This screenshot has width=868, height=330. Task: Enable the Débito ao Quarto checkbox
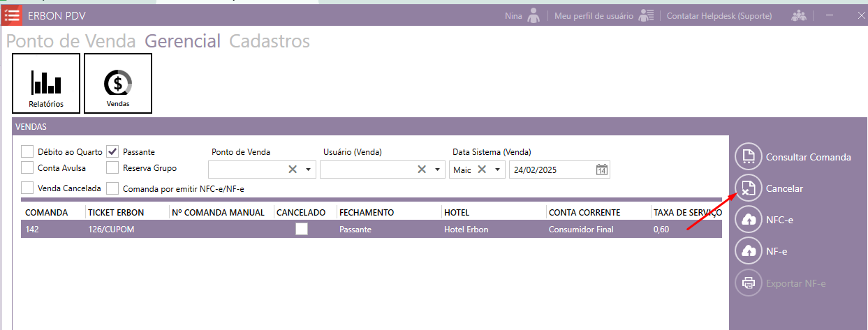click(27, 151)
